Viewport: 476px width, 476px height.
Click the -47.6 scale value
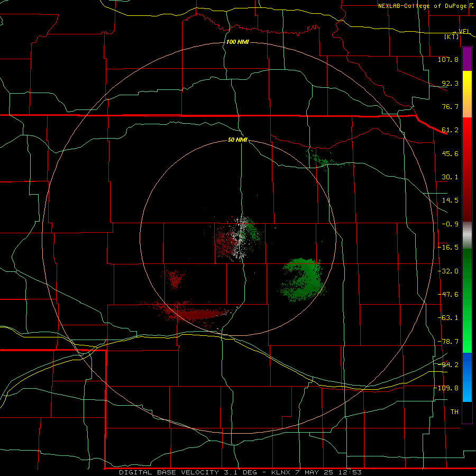(448, 295)
